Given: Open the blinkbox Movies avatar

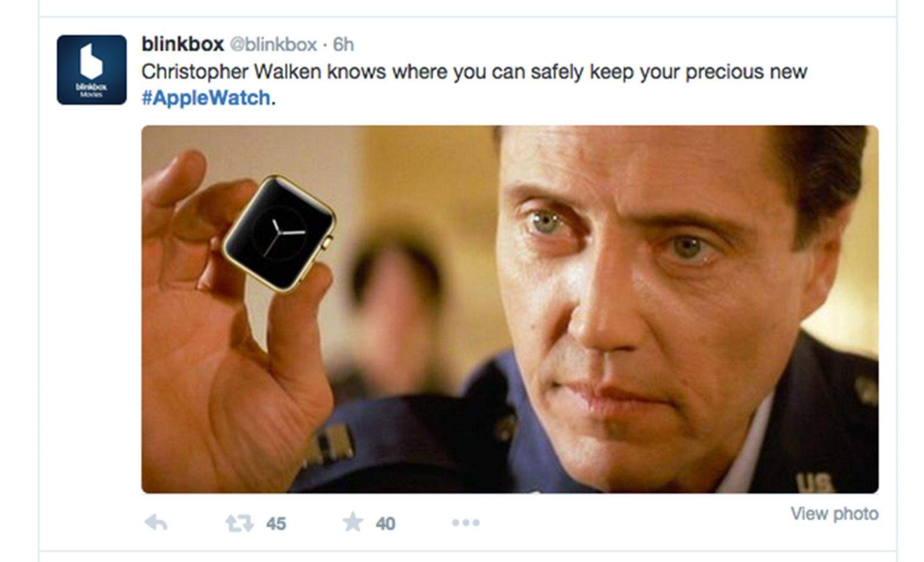Looking at the screenshot, I should coord(91,70).
